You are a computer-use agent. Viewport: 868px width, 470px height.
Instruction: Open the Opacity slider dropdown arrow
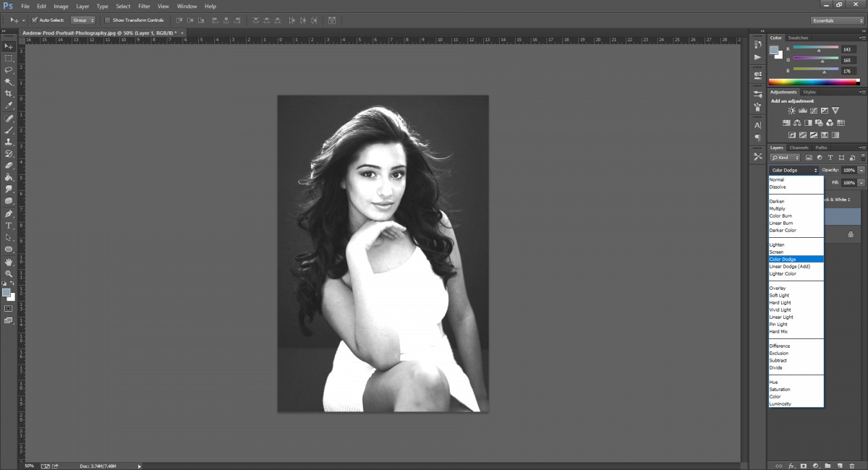click(861, 170)
